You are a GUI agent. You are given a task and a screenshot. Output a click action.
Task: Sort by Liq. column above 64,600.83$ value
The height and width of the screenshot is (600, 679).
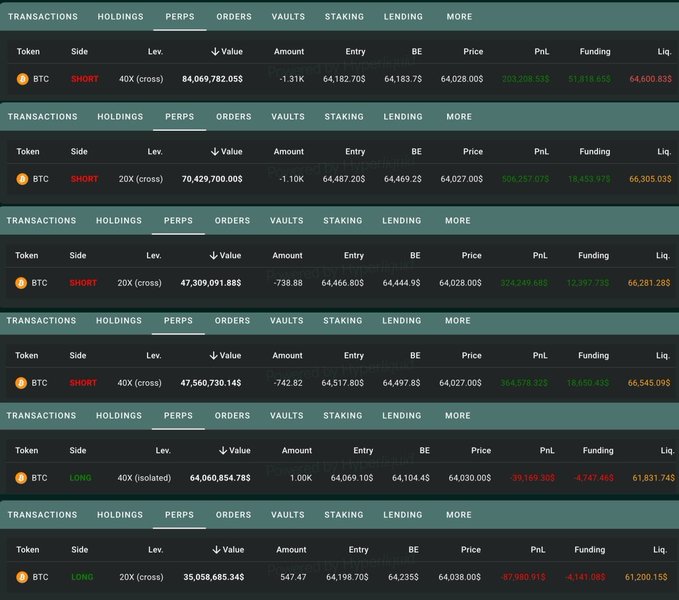[664, 52]
